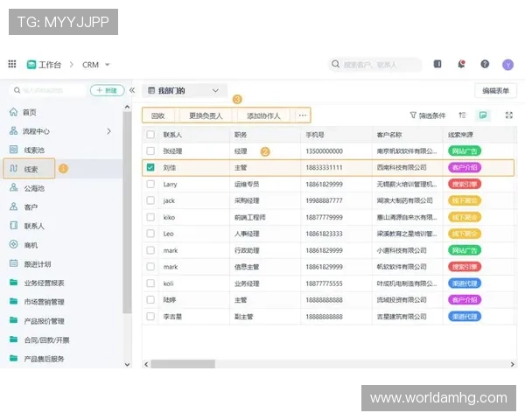525x420 pixels.
Task: Click the sidebar search input field
Action: pyautogui.click(x=47, y=90)
